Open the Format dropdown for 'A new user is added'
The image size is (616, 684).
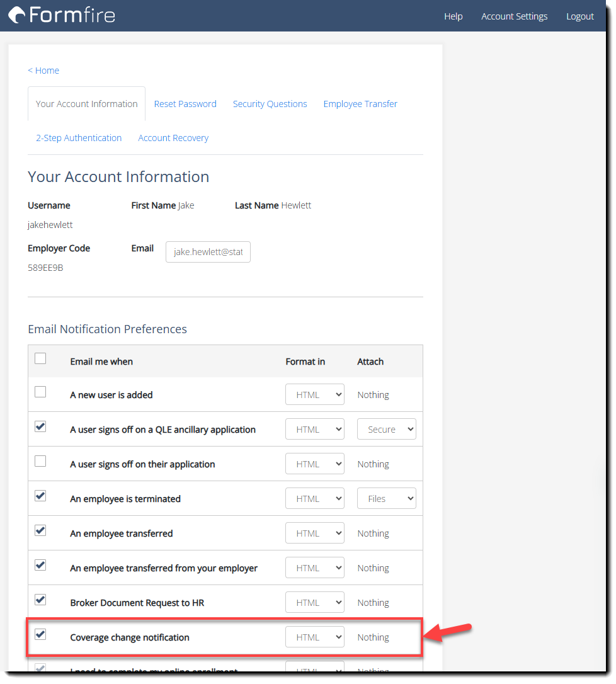(x=314, y=394)
